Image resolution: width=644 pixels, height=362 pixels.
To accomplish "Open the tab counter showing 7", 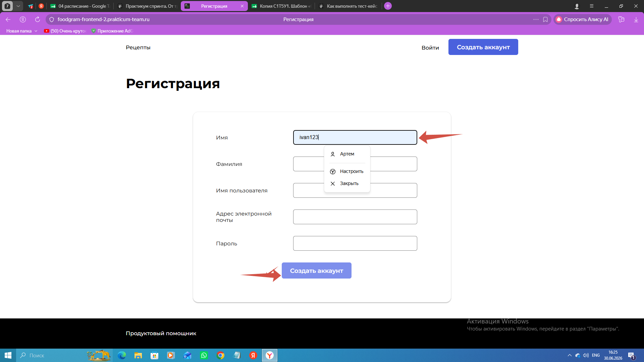I will pyautogui.click(x=7, y=6).
